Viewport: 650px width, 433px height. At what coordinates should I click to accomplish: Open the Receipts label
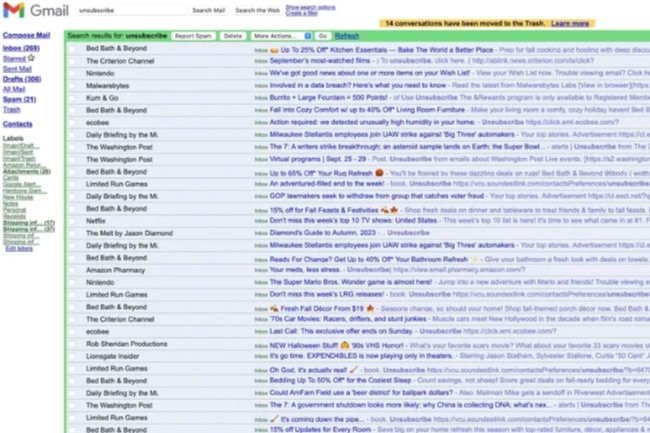coord(14,216)
